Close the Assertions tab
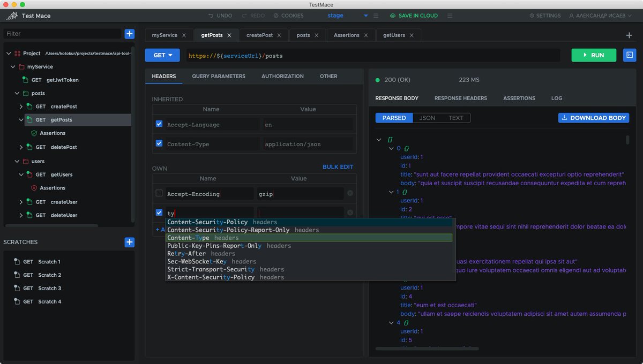This screenshot has height=364, width=643. [x=366, y=35]
